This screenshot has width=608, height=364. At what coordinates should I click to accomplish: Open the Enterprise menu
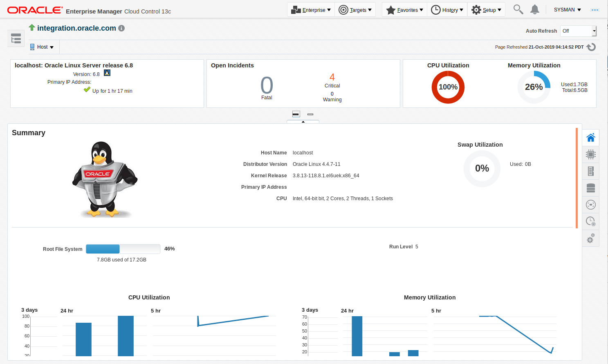coord(311,10)
